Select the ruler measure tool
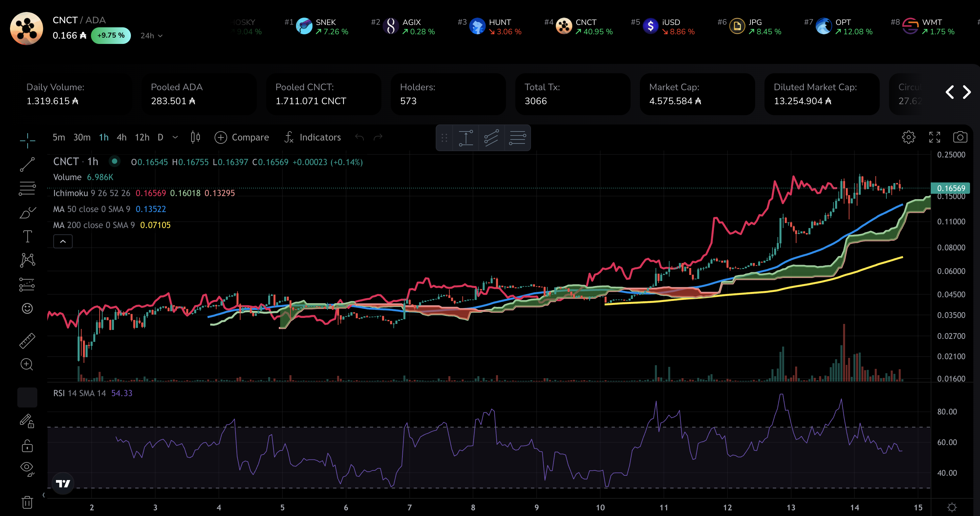The height and width of the screenshot is (516, 980). pos(27,341)
